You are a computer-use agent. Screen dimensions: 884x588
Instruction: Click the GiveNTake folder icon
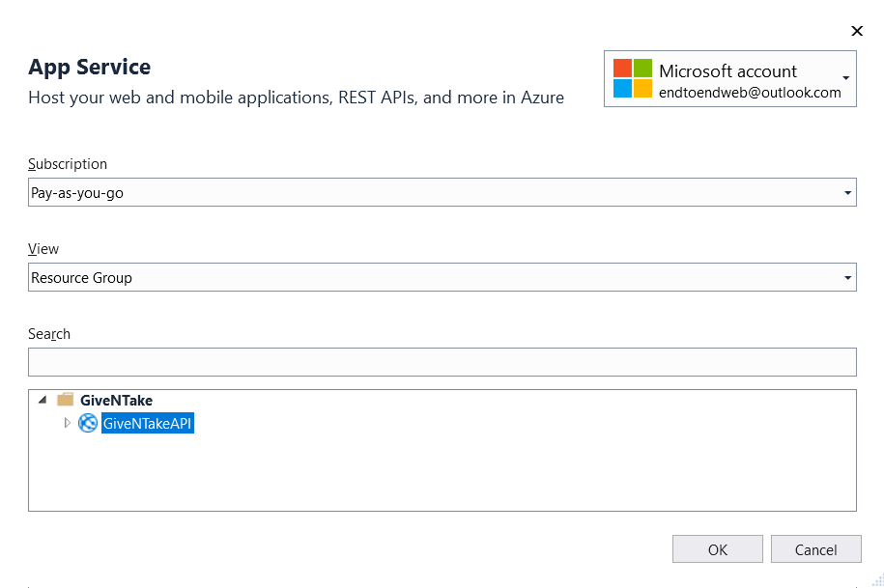tap(66, 400)
